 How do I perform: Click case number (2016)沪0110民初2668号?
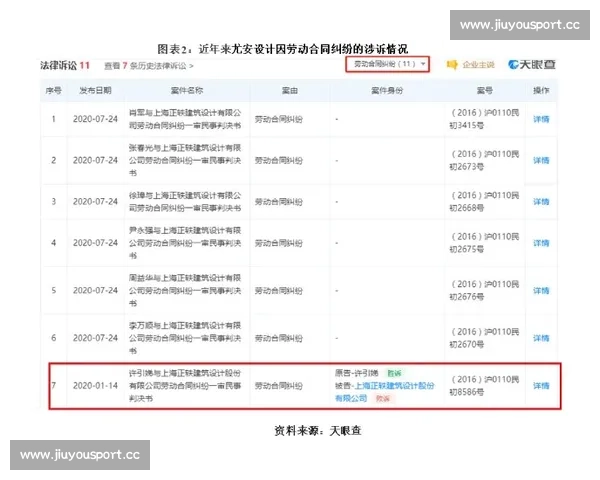click(484, 201)
